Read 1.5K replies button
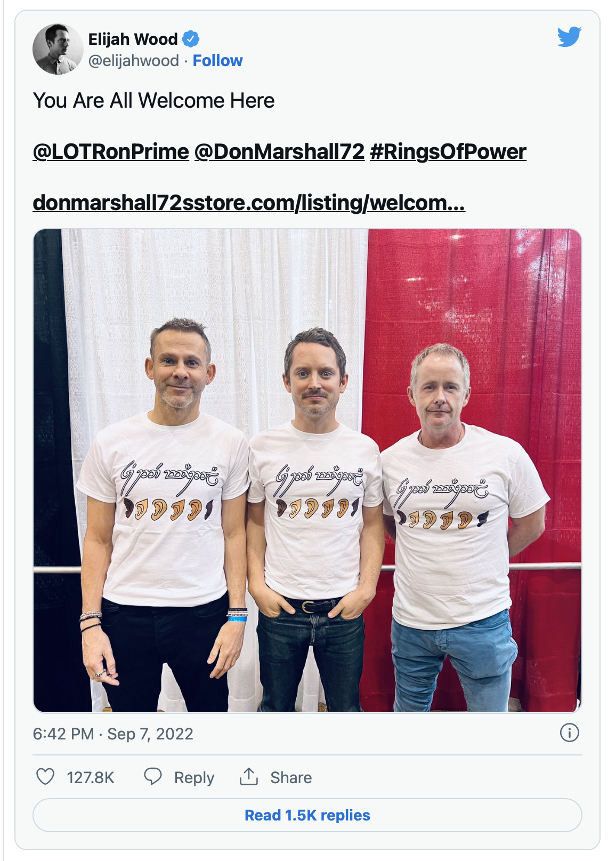The image size is (616, 861). [x=307, y=815]
